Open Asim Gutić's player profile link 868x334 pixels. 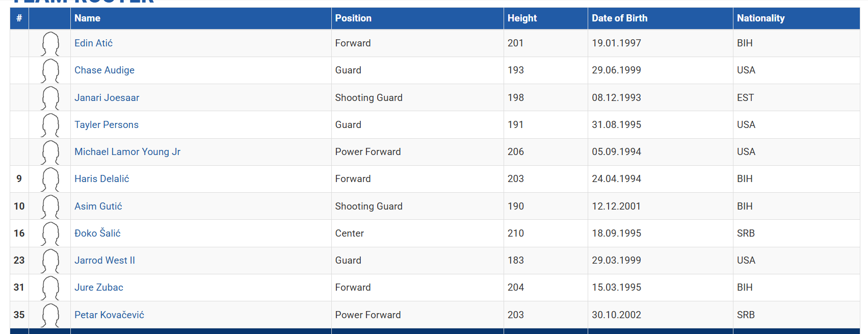98,206
